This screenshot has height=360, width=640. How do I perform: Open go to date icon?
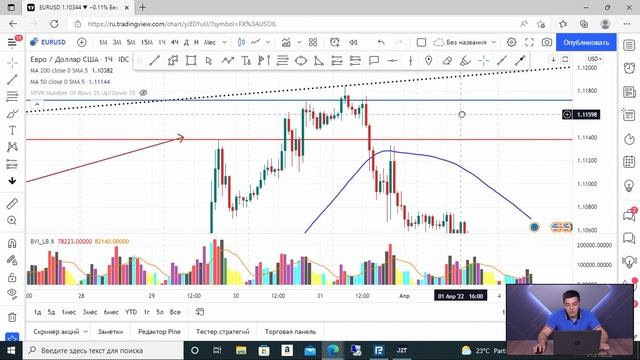(x=200, y=312)
